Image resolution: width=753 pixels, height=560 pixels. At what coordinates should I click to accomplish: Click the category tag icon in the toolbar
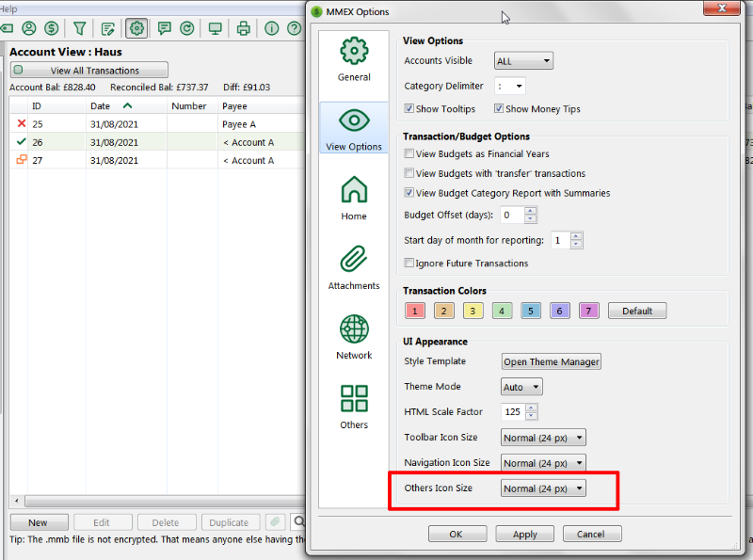pyautogui.click(x=7, y=28)
